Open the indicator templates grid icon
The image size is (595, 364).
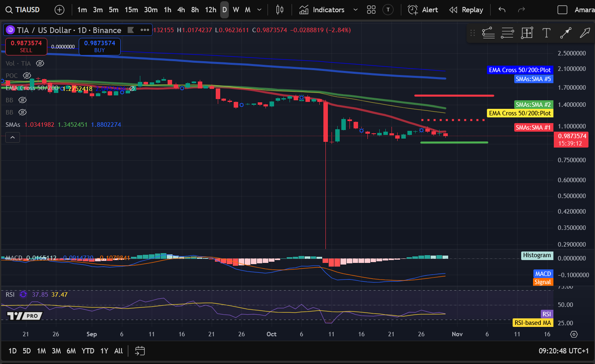(x=371, y=10)
